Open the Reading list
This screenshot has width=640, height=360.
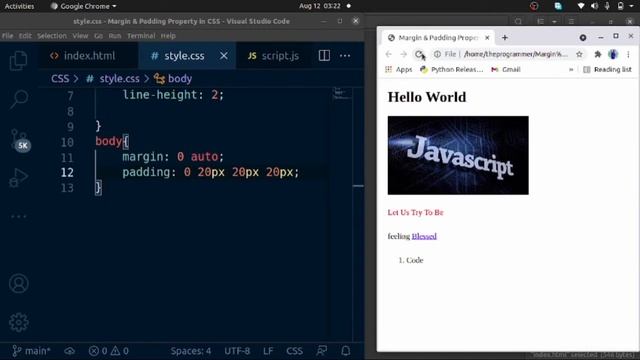[x=607, y=69]
